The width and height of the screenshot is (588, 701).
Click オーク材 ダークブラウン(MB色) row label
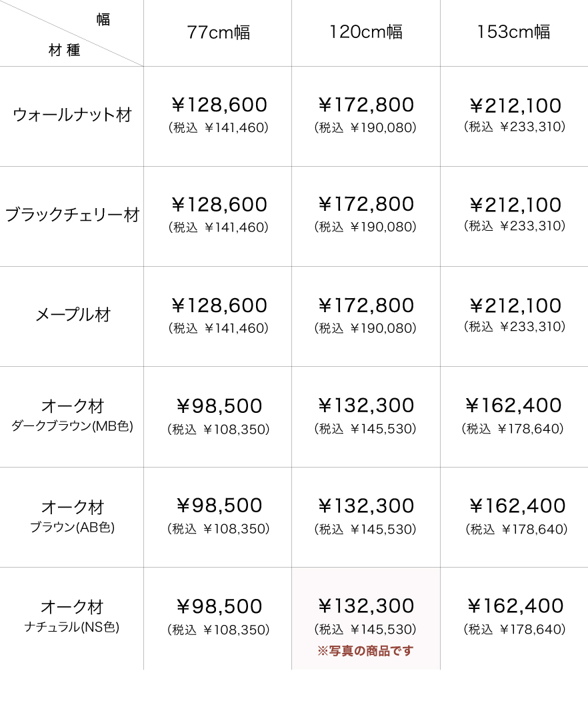click(72, 415)
